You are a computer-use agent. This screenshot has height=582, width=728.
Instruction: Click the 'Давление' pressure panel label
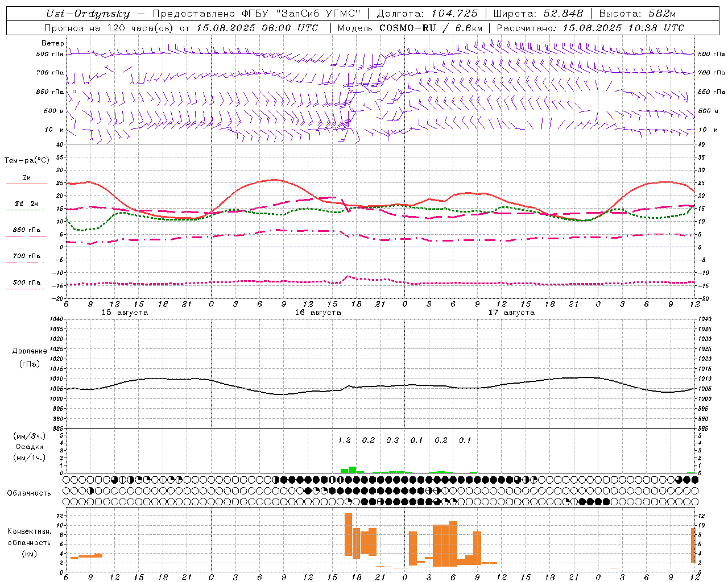(30, 351)
